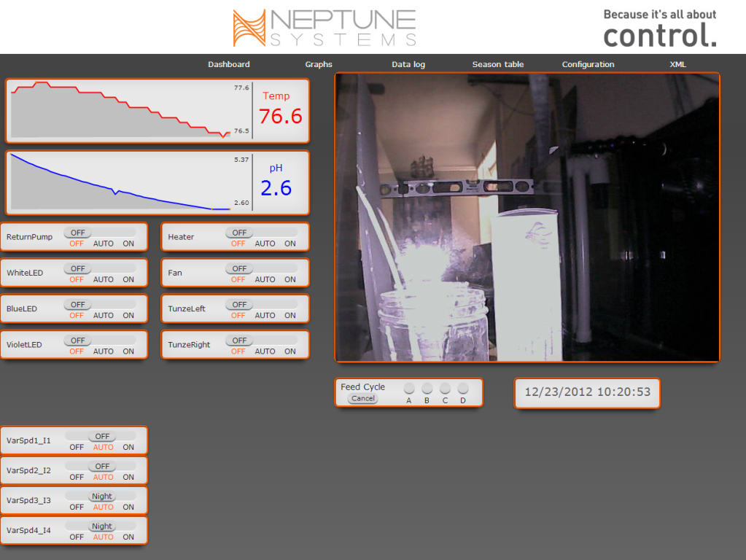Set ReturnPump to ON
Screen dimensions: 746x560
point(128,244)
